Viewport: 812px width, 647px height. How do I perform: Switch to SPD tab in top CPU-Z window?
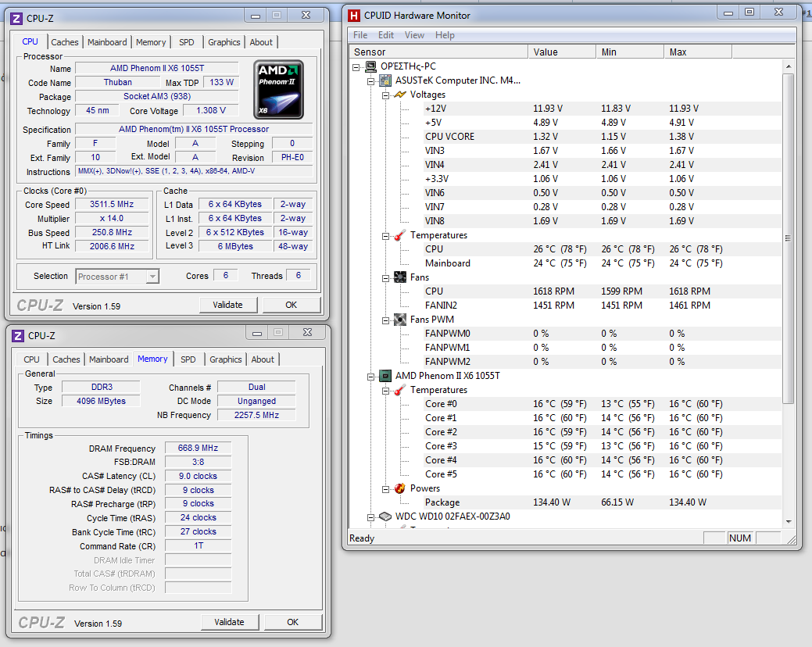187,42
